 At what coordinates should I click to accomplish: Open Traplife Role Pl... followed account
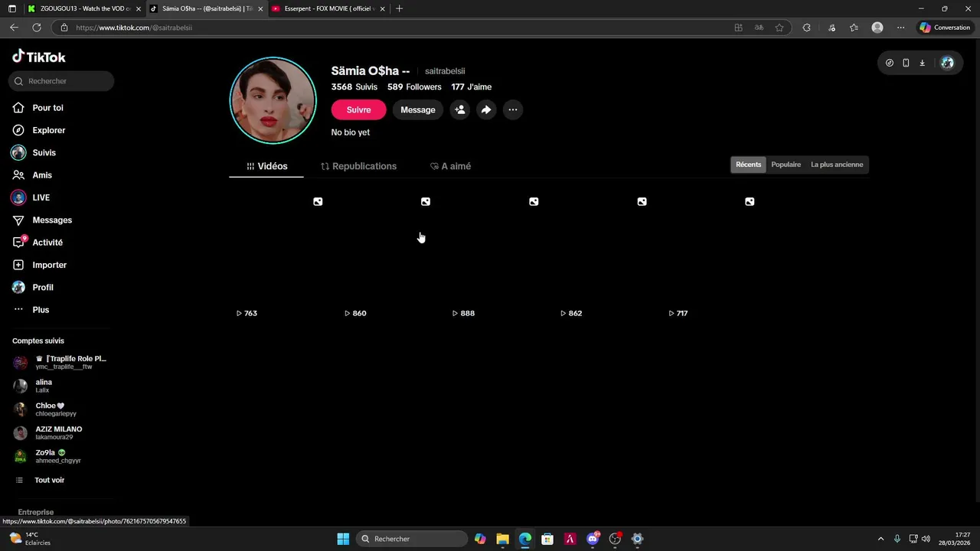[60, 362]
